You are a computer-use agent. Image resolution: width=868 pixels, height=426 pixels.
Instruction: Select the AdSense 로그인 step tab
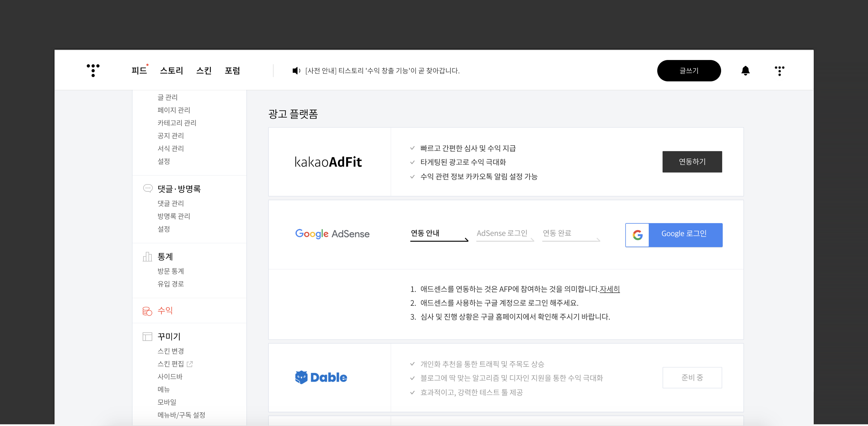(x=502, y=233)
